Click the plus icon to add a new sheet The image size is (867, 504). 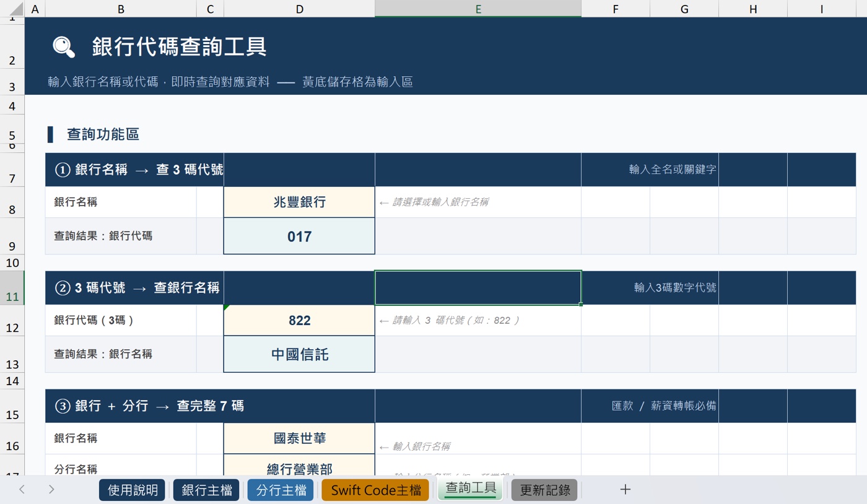(625, 489)
